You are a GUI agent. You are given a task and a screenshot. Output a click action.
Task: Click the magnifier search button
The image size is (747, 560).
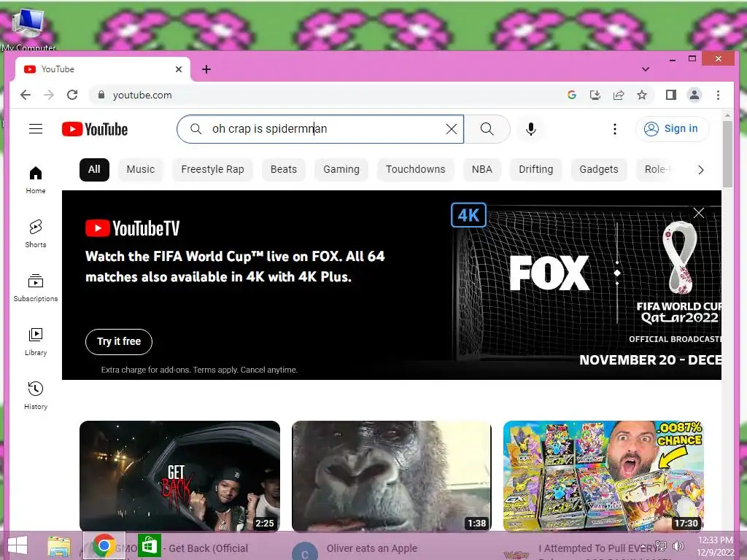click(x=487, y=128)
